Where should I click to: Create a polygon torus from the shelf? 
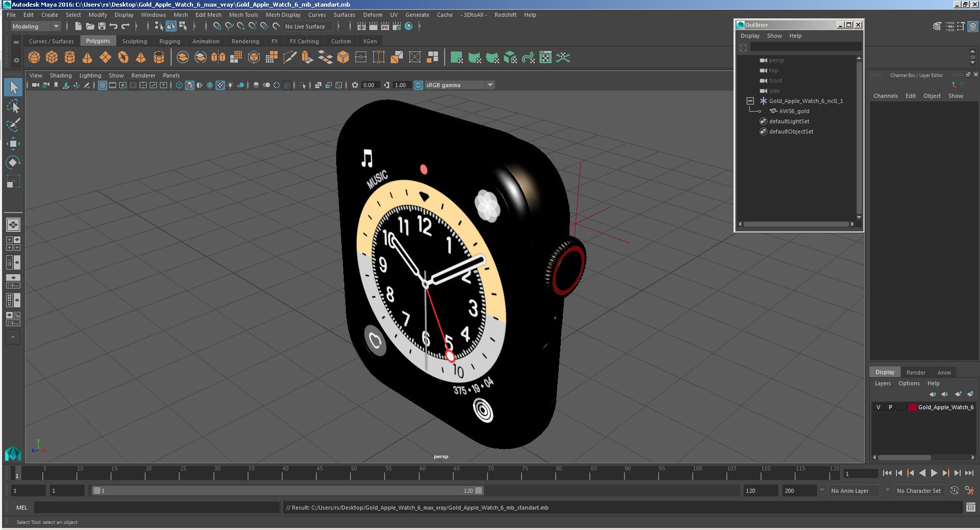tap(123, 58)
